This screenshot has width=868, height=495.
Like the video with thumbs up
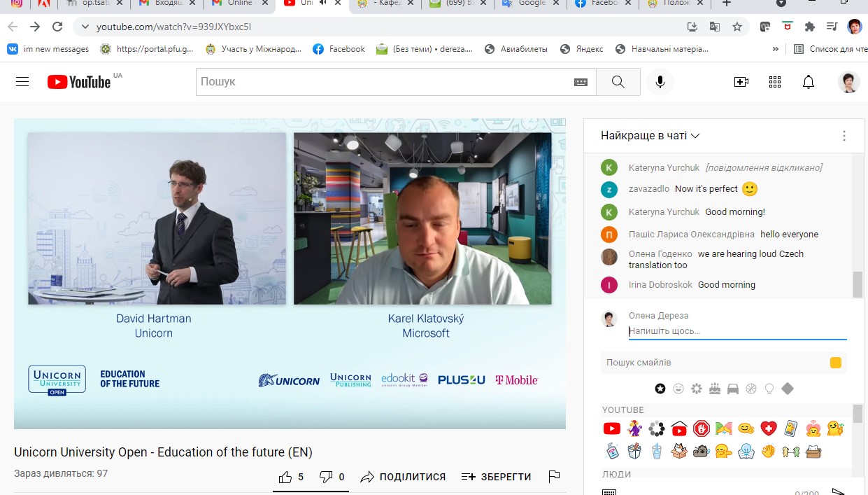coord(285,477)
